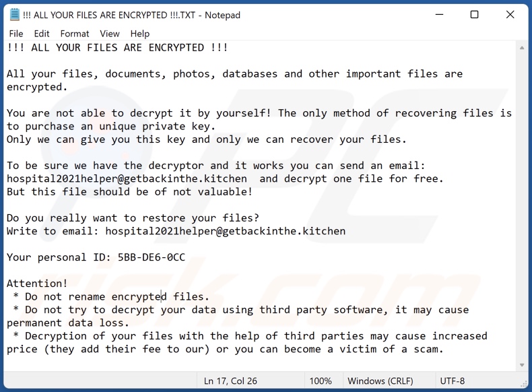Open the Format menu

[75, 34]
